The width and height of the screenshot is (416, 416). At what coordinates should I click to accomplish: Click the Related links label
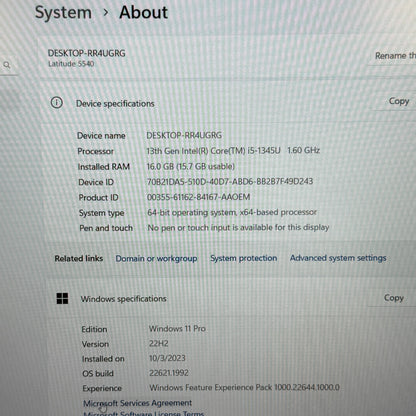tap(79, 258)
